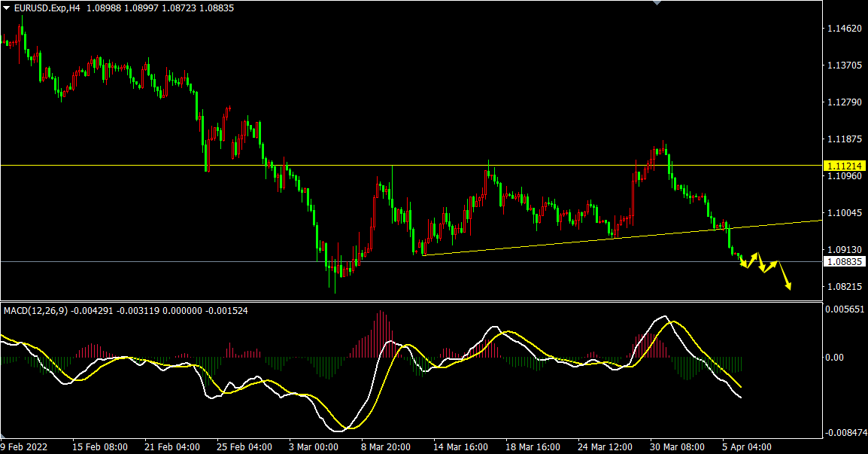Click the 1.14620 price scale value

pos(844,29)
